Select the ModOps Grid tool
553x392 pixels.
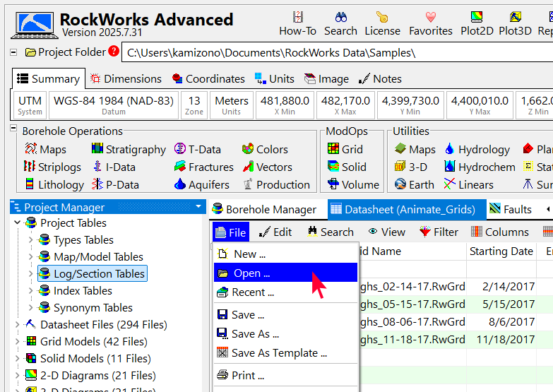tap(345, 149)
